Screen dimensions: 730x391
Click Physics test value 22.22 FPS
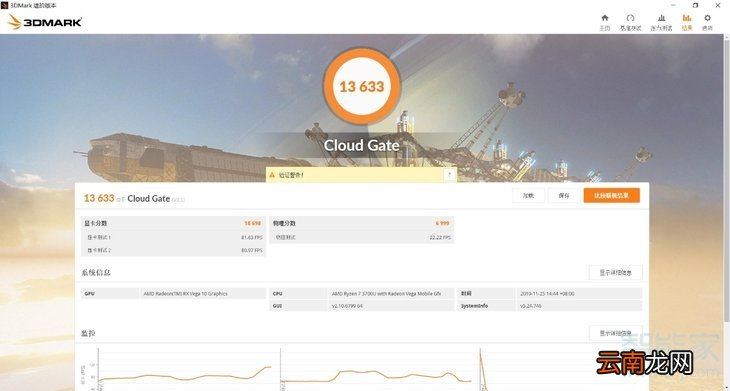point(439,237)
